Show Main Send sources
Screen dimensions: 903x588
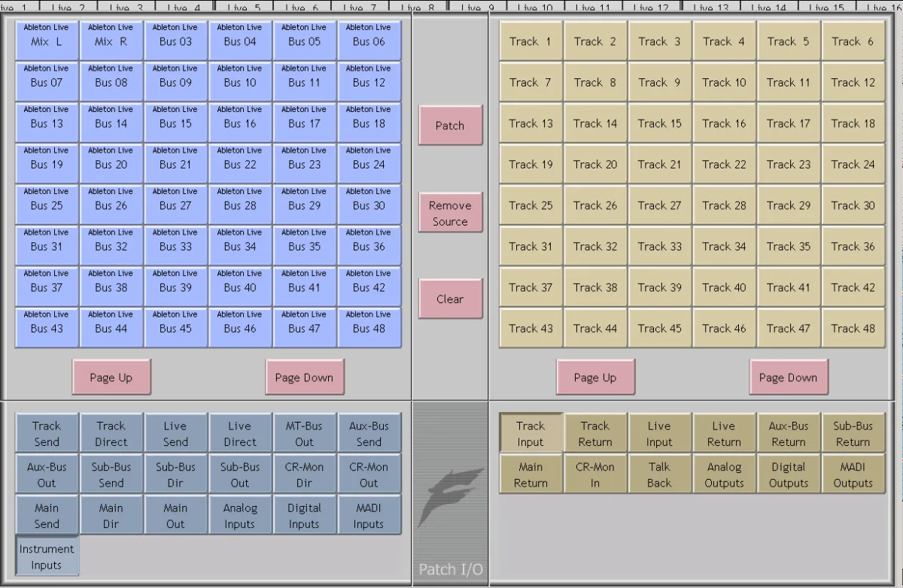coord(47,516)
